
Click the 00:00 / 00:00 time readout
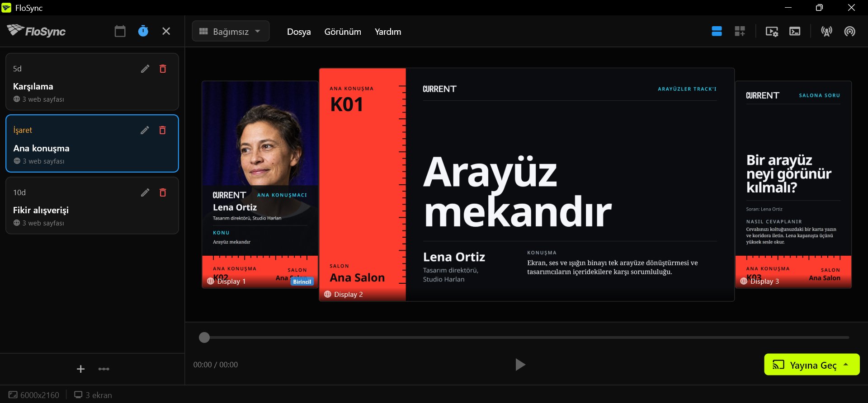click(x=216, y=365)
